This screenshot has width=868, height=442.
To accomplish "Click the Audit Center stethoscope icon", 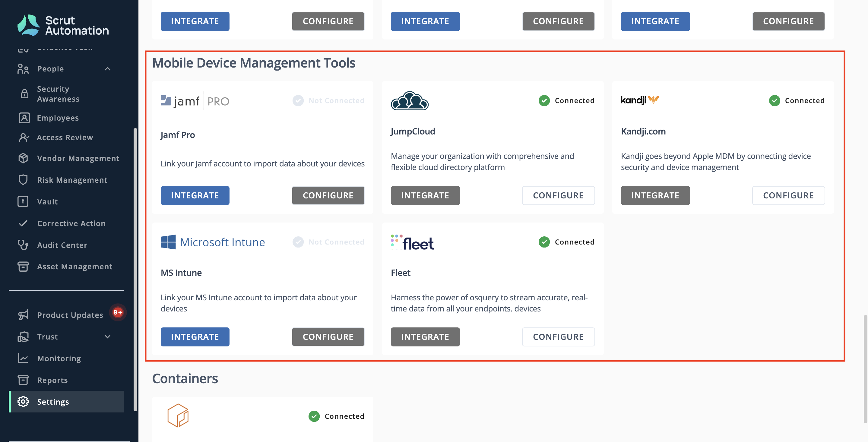I will tap(23, 245).
